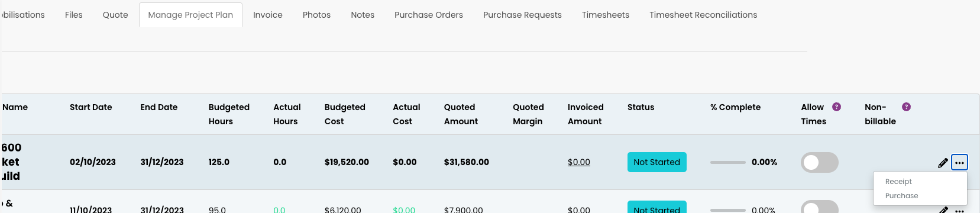Open the Purchase Orders tab
Image resolution: width=980 pixels, height=213 pixels.
pyautogui.click(x=429, y=15)
